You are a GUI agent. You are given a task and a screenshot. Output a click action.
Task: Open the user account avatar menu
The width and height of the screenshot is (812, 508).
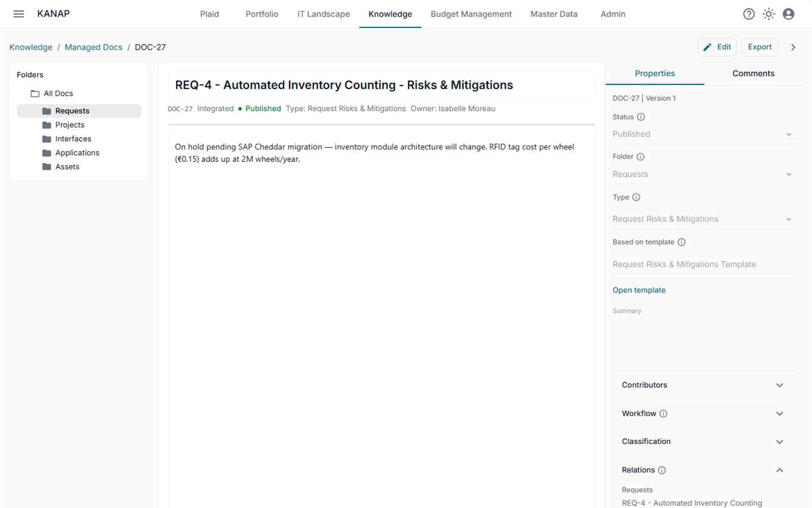pos(788,14)
